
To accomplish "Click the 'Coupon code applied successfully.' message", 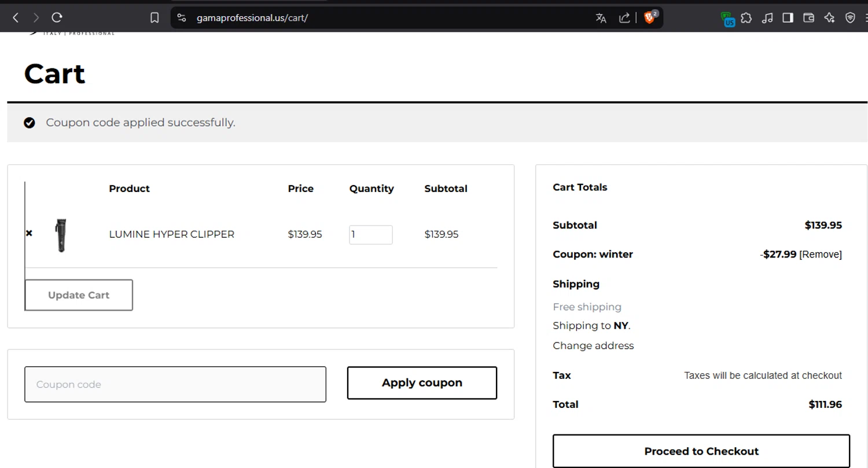I will [141, 123].
